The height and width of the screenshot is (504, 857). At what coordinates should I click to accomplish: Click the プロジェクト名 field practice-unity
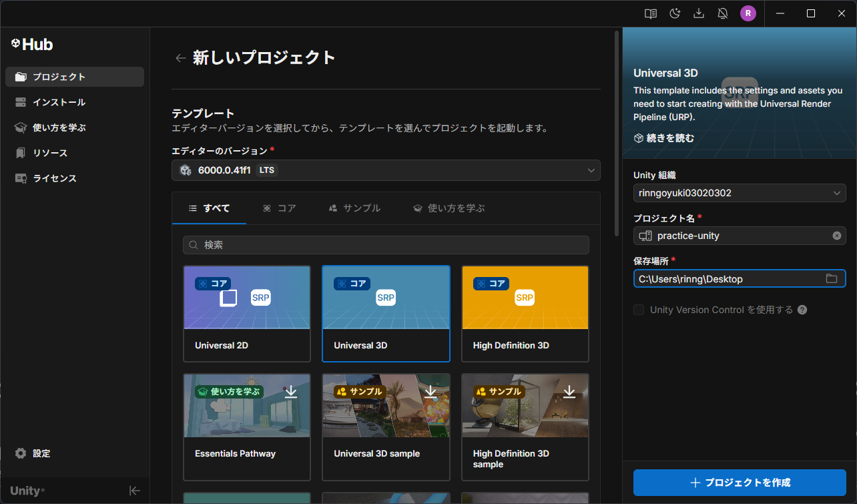point(740,236)
